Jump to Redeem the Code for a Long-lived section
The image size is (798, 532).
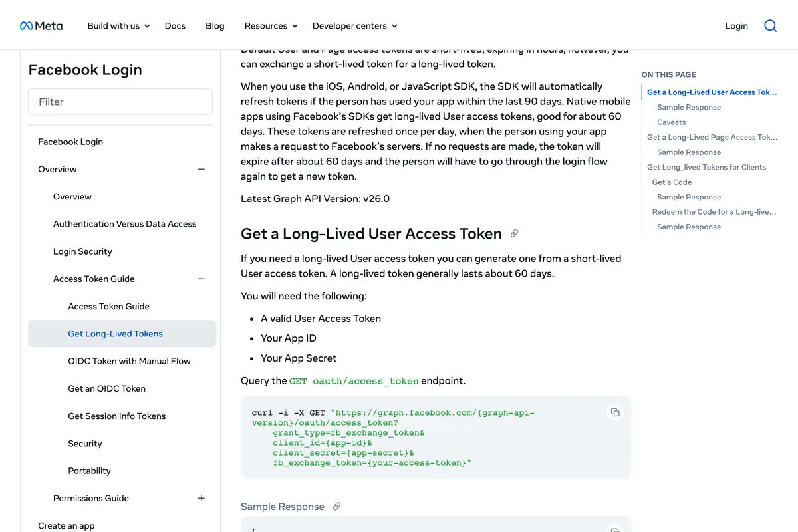(x=714, y=212)
